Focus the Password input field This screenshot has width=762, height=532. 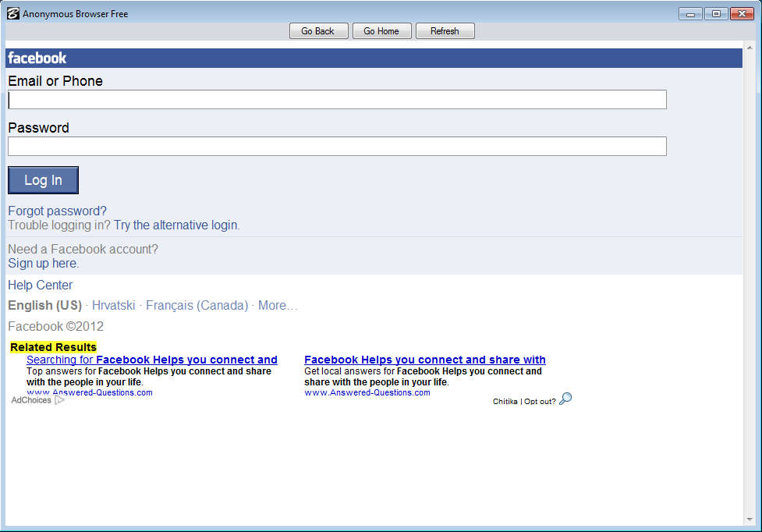click(x=337, y=146)
